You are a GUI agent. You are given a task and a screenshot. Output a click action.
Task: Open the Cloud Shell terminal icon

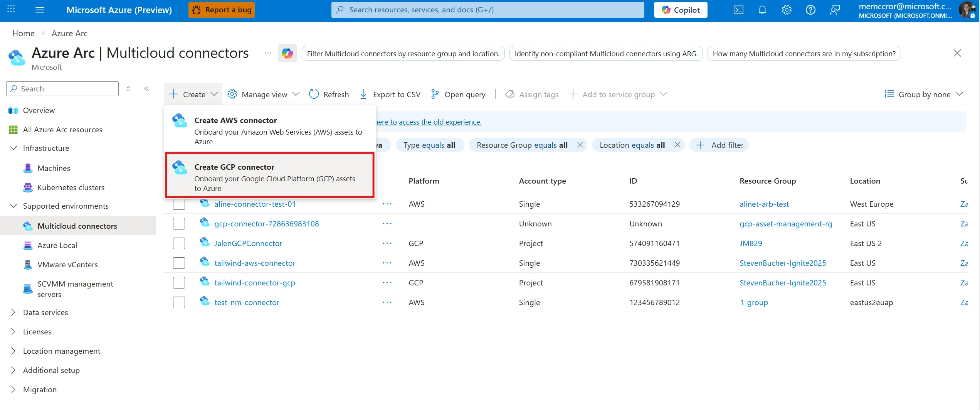click(739, 10)
